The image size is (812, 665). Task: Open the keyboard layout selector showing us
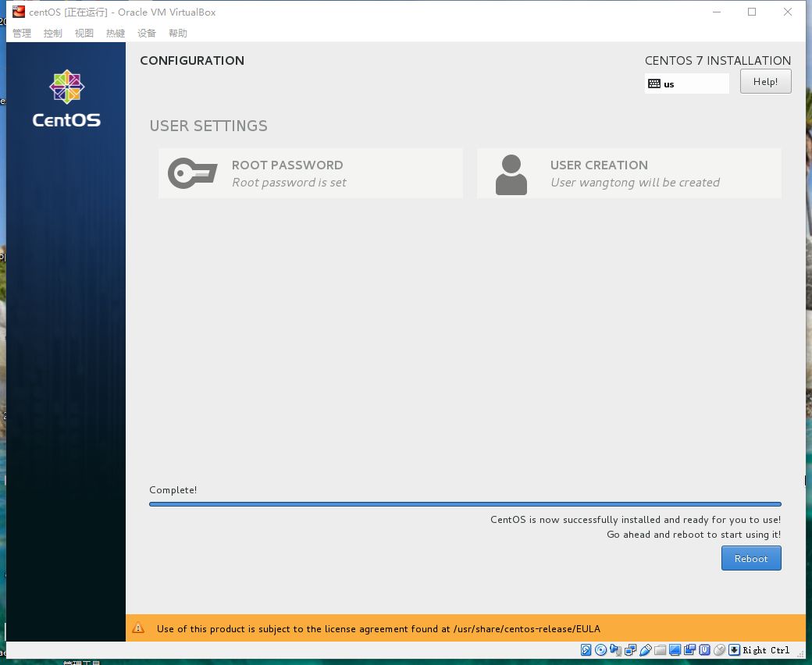tap(686, 83)
